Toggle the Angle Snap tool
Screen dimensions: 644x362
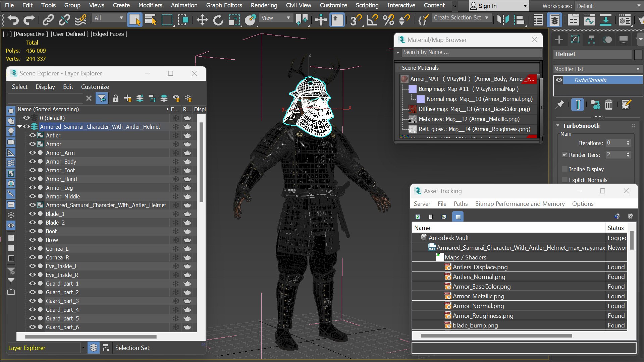pos(372,20)
